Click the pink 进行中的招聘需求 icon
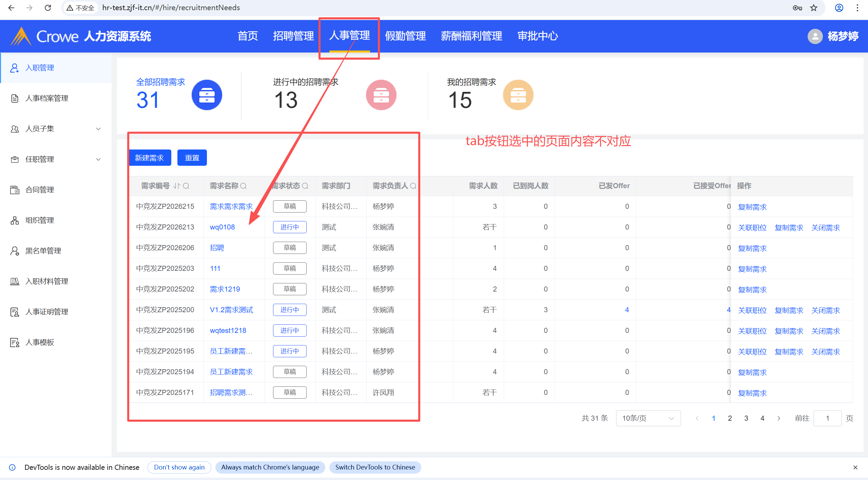Viewport: 868px width, 480px height. coord(381,95)
